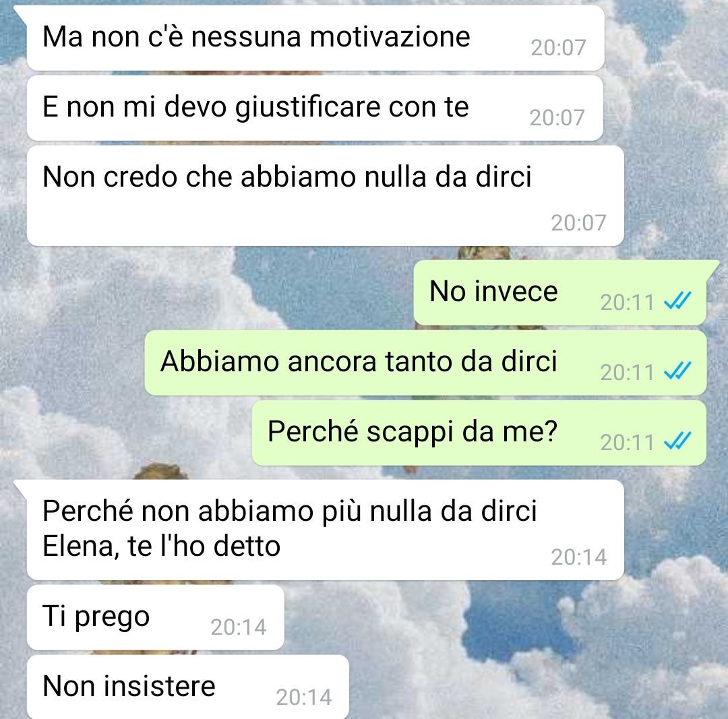The height and width of the screenshot is (719, 728).
Task: Tap the 'Ti prego' message
Action: coord(156,617)
